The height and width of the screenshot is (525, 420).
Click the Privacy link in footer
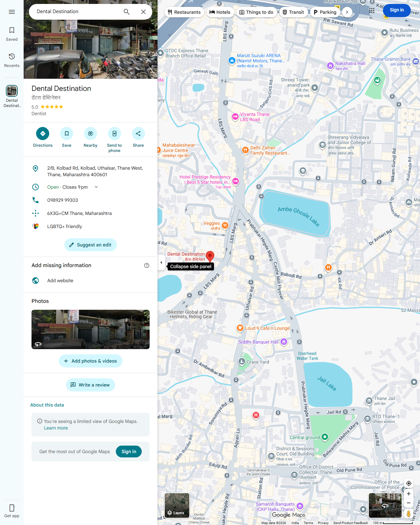point(323,523)
